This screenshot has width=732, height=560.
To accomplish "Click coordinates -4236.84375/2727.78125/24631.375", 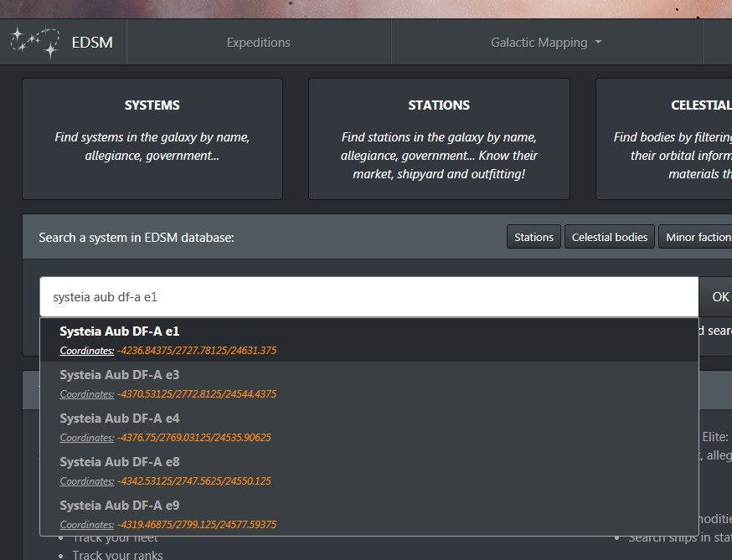I will (x=197, y=351).
